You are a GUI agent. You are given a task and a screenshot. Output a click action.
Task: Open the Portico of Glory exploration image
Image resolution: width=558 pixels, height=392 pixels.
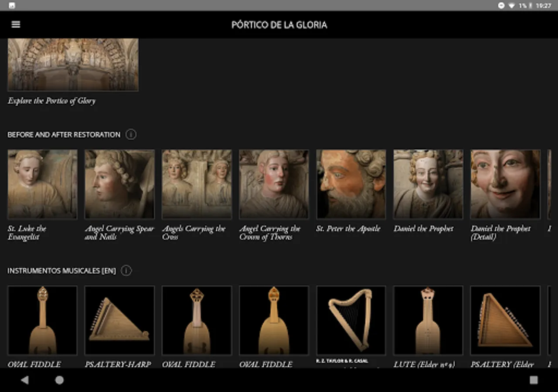coord(73,64)
